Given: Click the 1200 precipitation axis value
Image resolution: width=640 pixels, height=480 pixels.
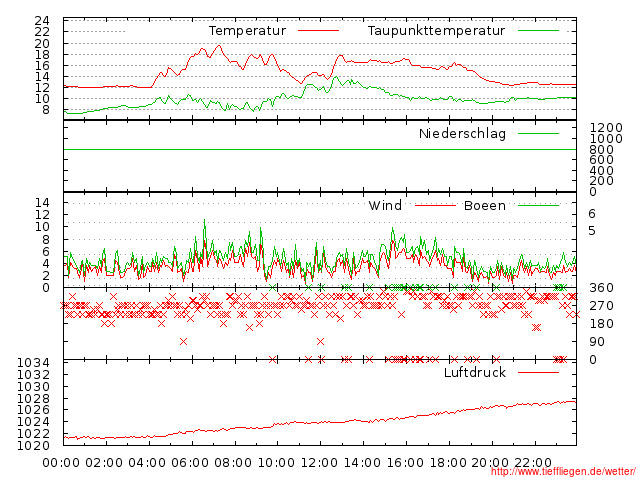Looking at the screenshot, I should (605, 128).
